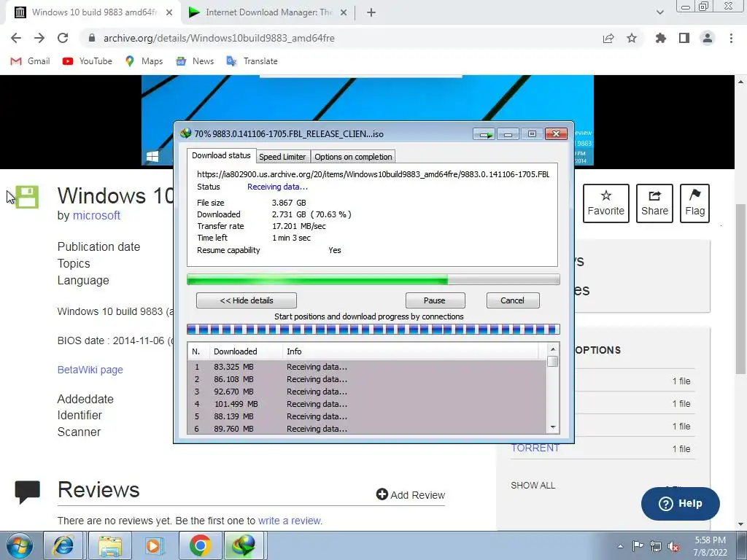Screen dimensions: 747x560
Task: Open the Chrome profile avatar
Action: 708,38
